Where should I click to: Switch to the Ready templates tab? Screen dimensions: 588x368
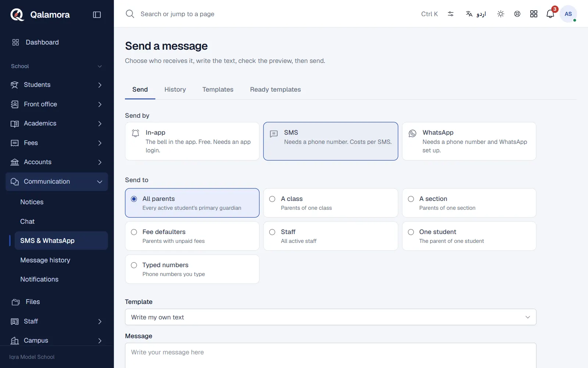275,89
